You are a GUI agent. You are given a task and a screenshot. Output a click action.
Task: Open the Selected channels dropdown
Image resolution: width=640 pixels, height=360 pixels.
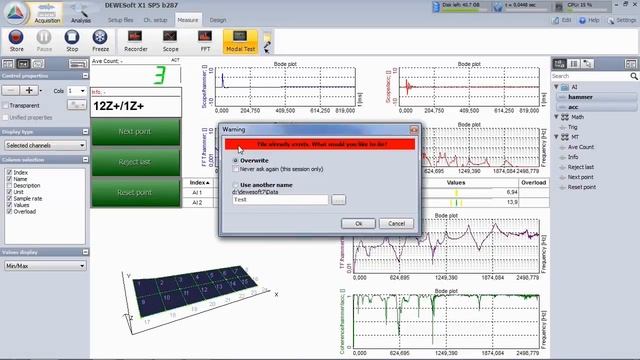[45, 145]
